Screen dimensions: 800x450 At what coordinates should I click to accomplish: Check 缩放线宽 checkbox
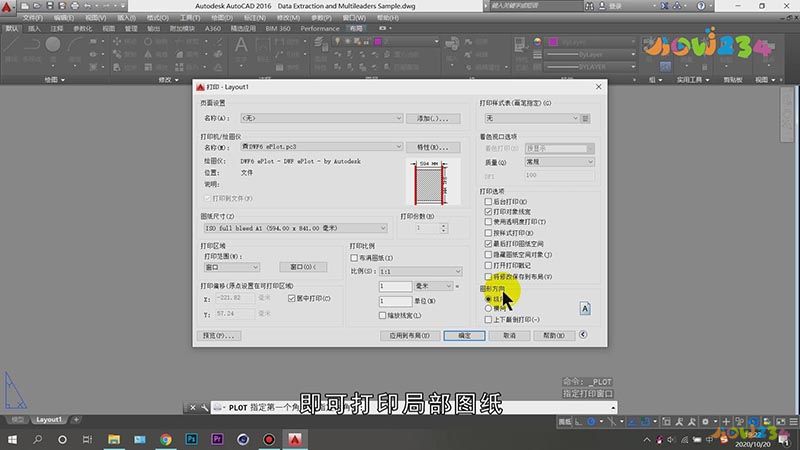[x=382, y=315]
